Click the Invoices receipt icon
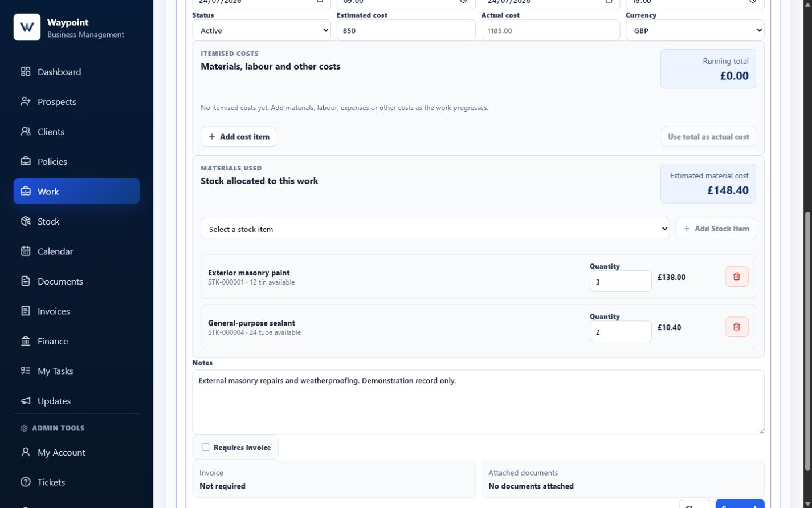The height and width of the screenshot is (508, 812). [x=26, y=311]
